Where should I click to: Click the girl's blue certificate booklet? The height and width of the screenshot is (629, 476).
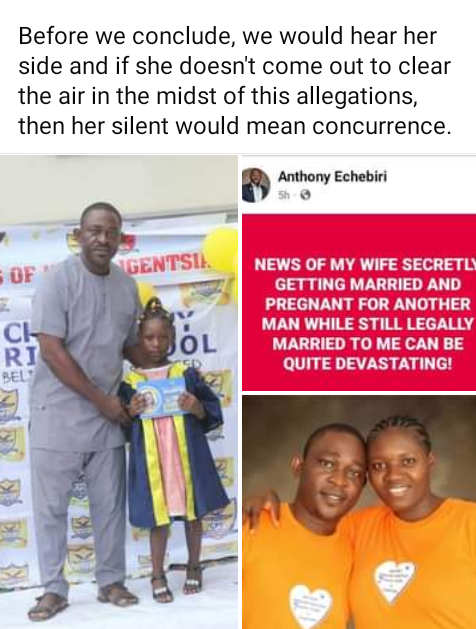click(161, 397)
